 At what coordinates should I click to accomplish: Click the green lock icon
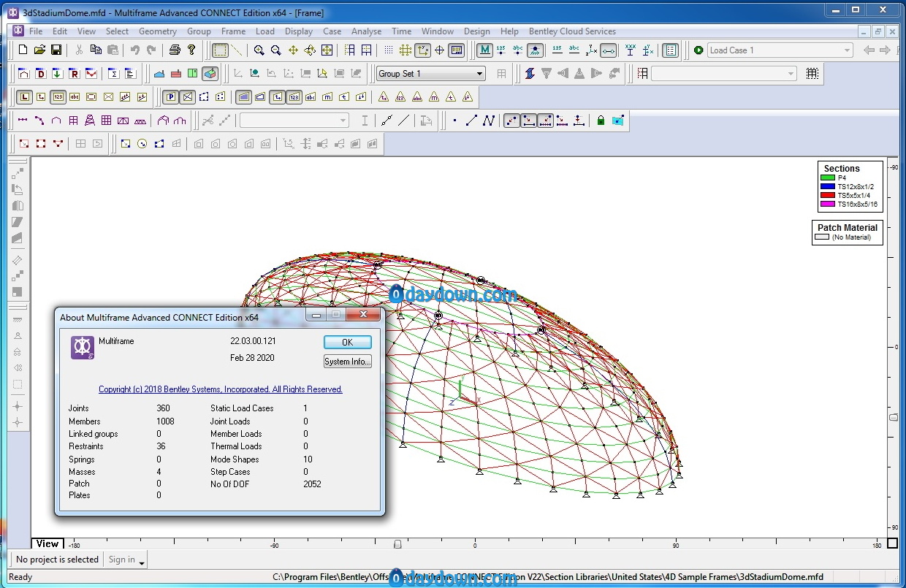pyautogui.click(x=601, y=121)
